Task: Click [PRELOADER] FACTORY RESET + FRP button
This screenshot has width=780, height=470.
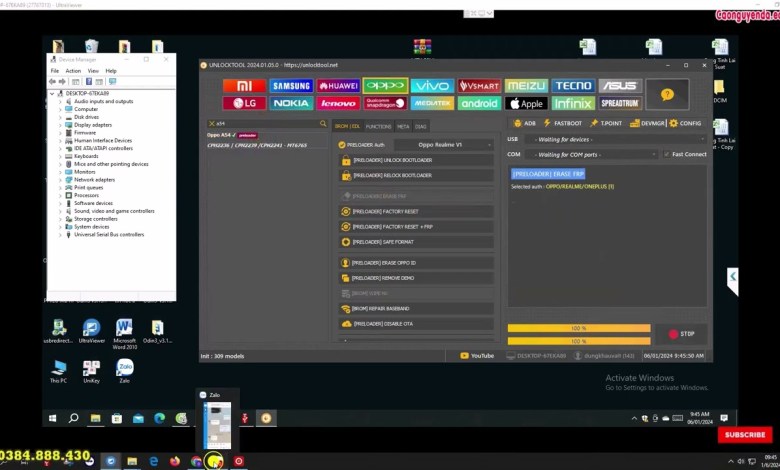Action: pos(416,227)
